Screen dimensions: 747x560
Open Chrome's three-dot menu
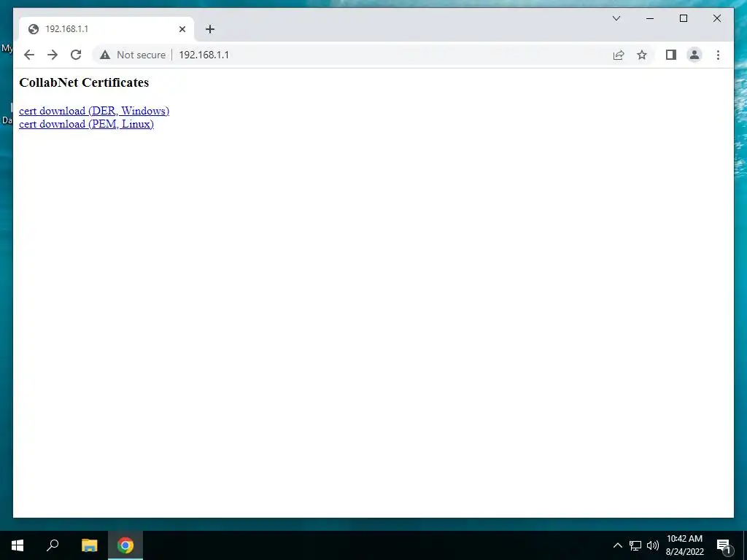click(718, 55)
